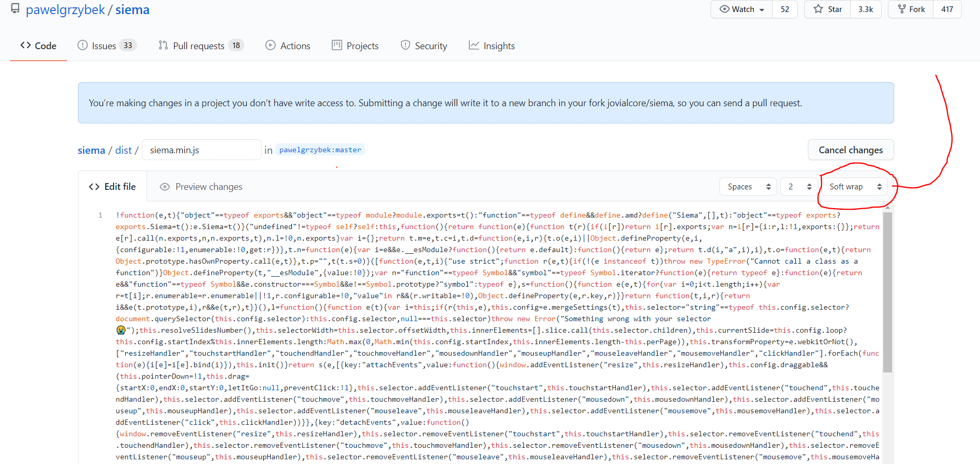The image size is (980, 464).
Task: Open the Security tab
Action: point(424,46)
